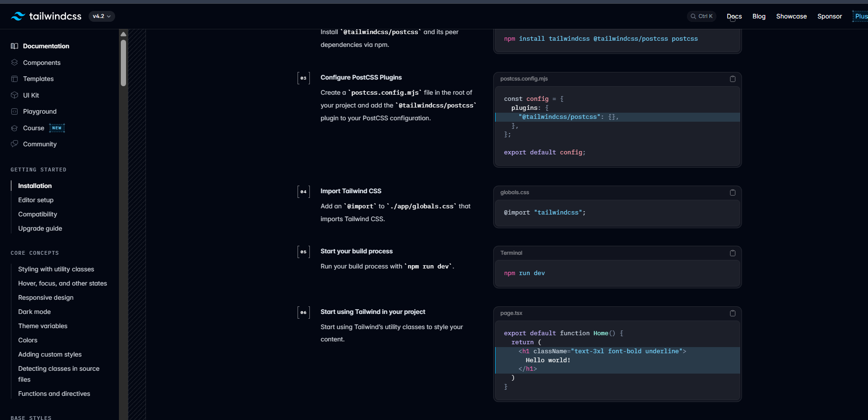
Task: Click the Templates layout icon
Action: [15, 79]
